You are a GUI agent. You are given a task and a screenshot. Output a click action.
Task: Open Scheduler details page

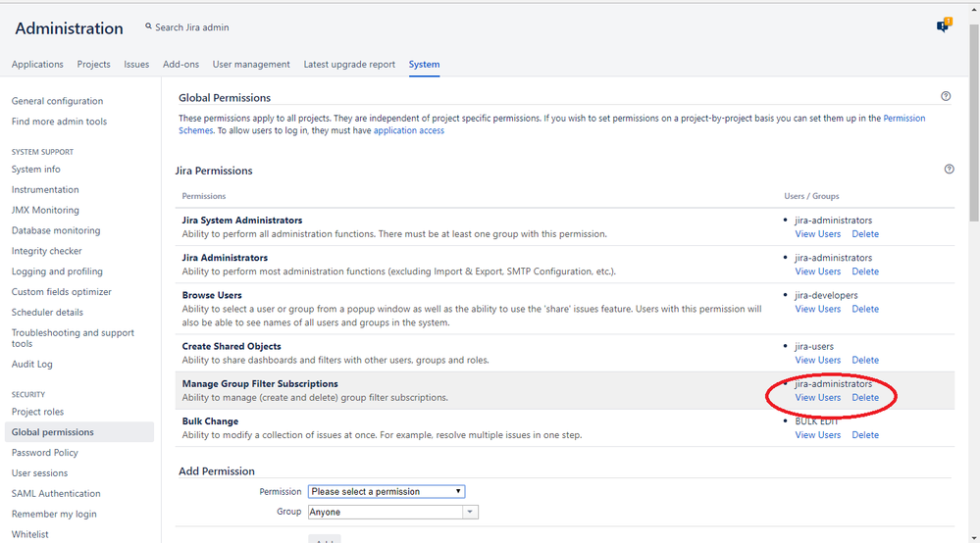[x=47, y=313]
